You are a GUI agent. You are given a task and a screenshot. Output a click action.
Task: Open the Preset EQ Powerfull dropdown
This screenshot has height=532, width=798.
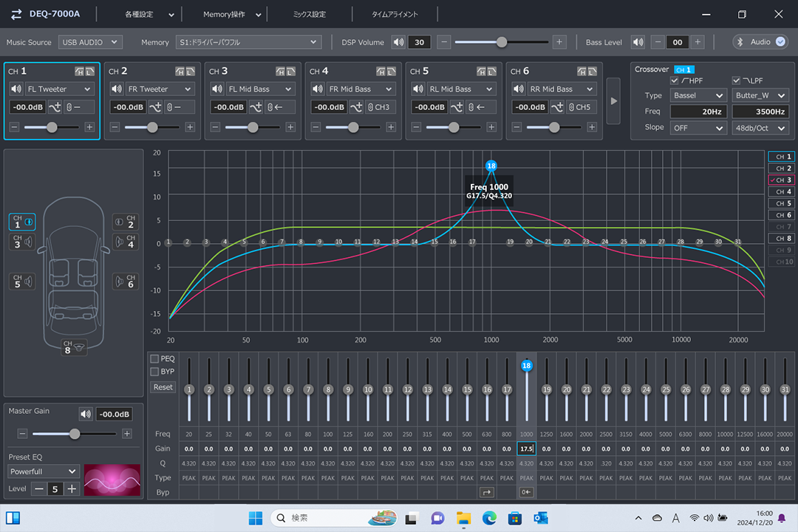pyautogui.click(x=44, y=471)
